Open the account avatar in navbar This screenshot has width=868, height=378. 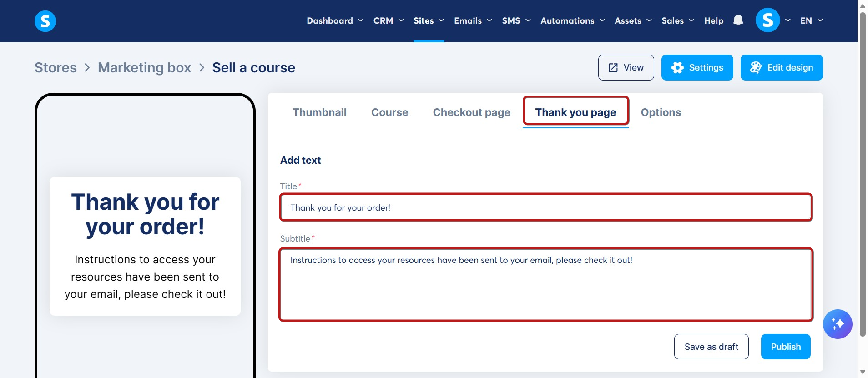pyautogui.click(x=767, y=20)
